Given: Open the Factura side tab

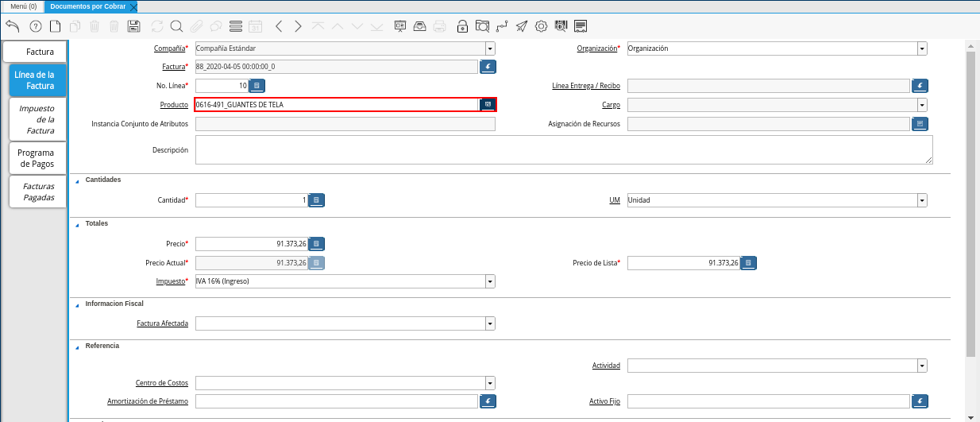Looking at the screenshot, I should point(35,52).
